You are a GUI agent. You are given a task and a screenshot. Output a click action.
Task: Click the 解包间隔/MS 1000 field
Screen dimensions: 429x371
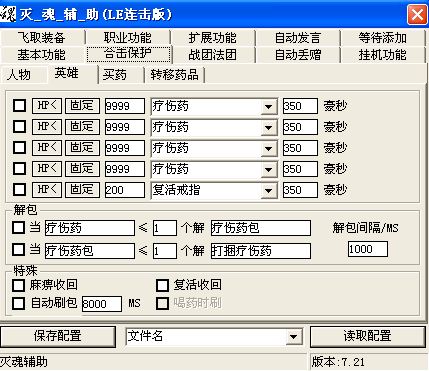[368, 249]
